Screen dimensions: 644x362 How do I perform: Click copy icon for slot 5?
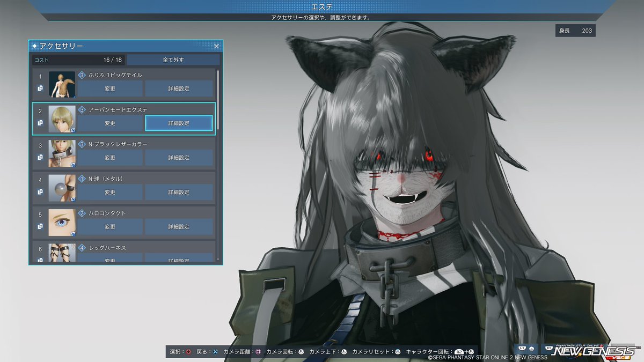coord(40,226)
